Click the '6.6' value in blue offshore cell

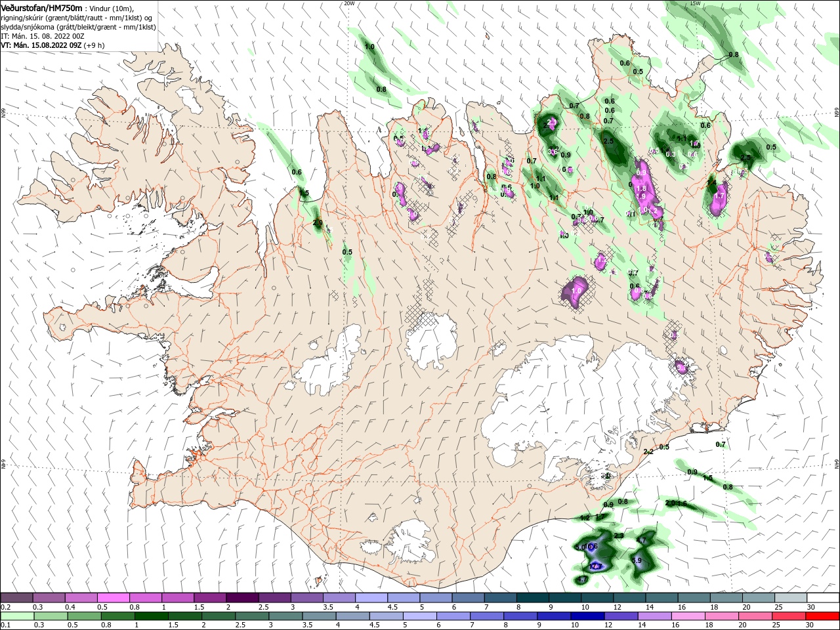pyautogui.click(x=592, y=547)
